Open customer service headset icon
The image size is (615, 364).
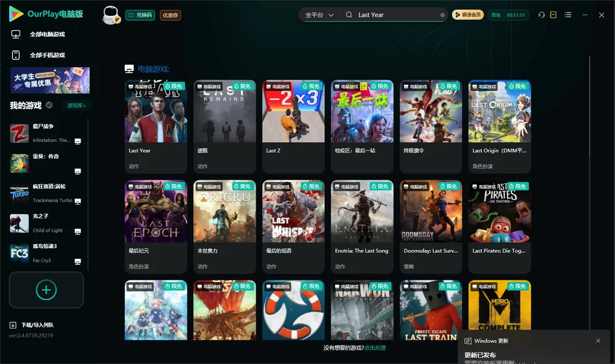[541, 15]
